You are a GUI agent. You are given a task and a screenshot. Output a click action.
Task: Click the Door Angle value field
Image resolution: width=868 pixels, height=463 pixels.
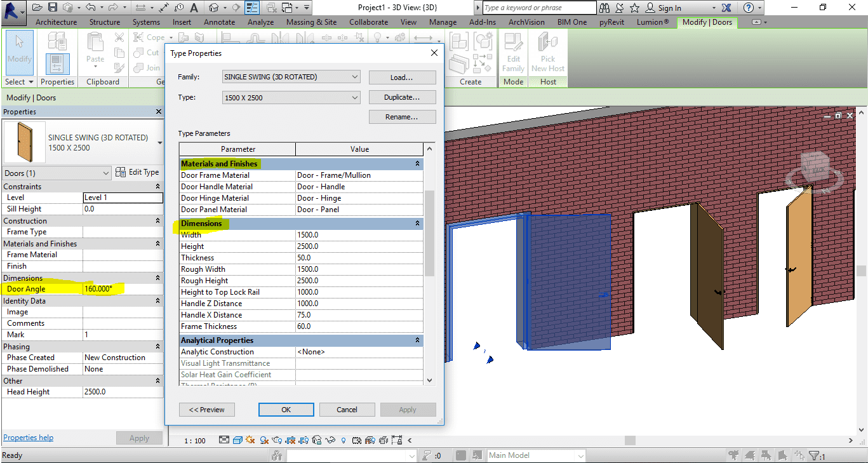point(122,289)
